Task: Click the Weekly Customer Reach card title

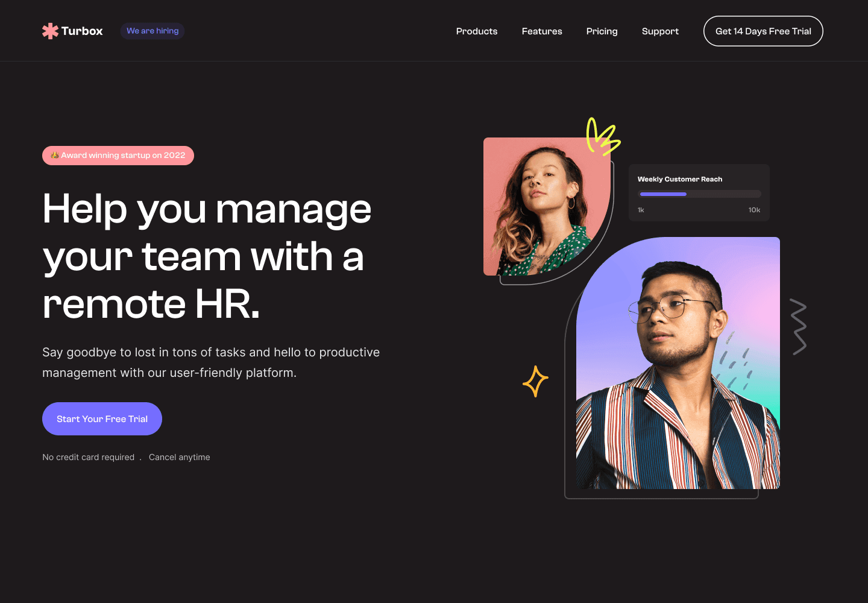Action: (680, 179)
